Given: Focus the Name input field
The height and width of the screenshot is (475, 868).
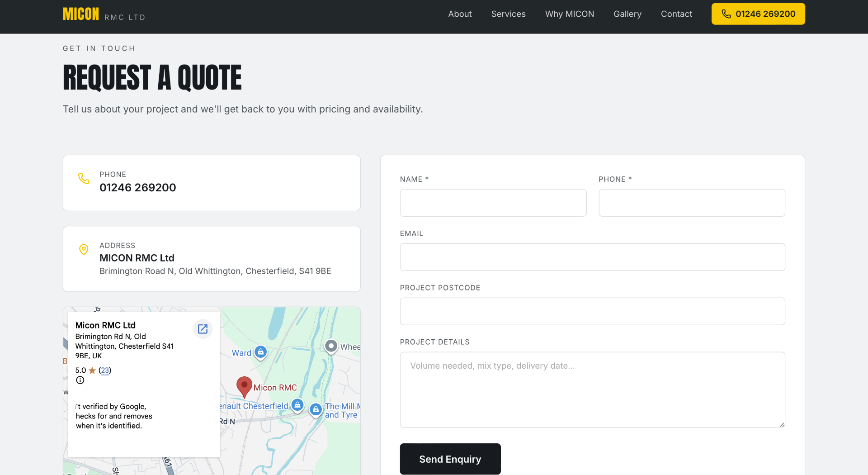Looking at the screenshot, I should [x=493, y=203].
